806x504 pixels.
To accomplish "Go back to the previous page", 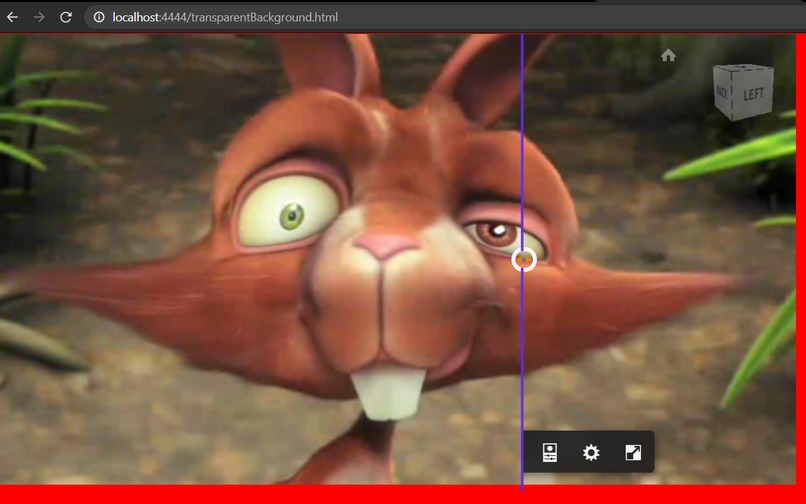I will click(12, 17).
